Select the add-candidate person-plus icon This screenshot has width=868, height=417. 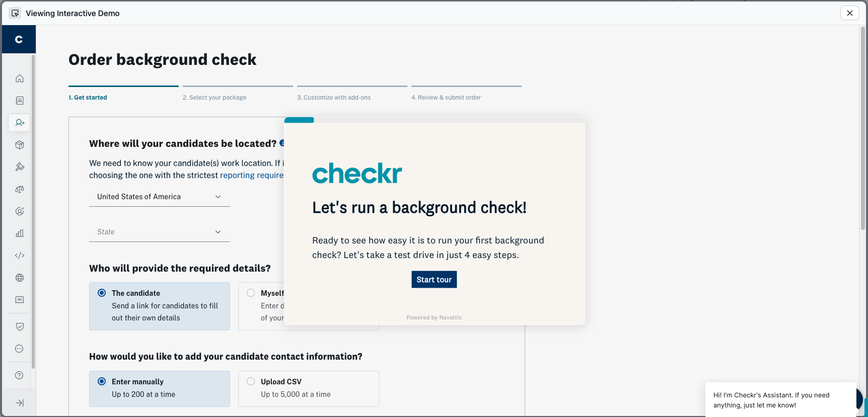[20, 123]
